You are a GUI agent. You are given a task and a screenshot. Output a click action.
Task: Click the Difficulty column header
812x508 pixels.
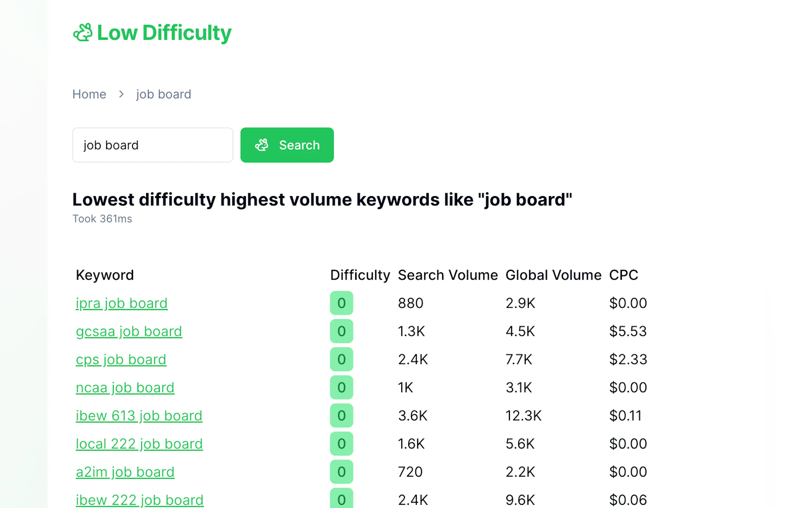pos(360,275)
